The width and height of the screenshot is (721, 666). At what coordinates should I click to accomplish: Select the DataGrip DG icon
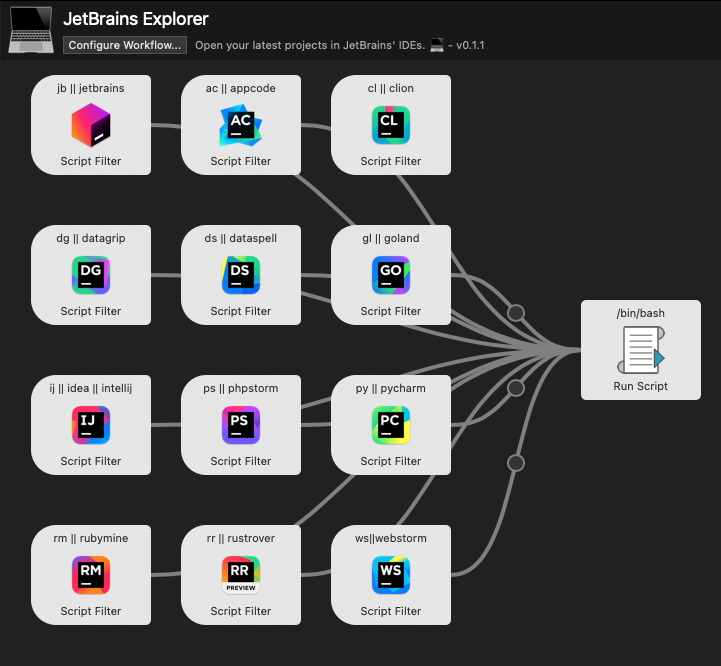pyautogui.click(x=91, y=275)
